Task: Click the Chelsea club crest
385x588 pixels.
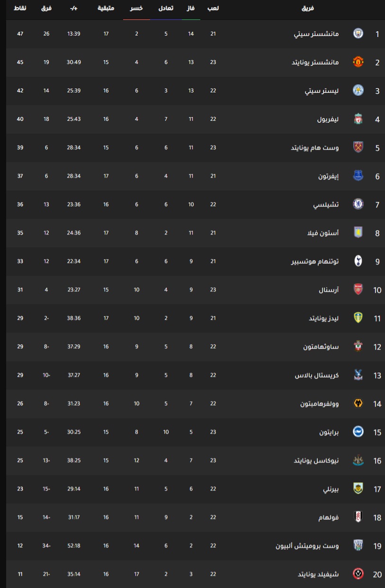Action: tap(358, 204)
